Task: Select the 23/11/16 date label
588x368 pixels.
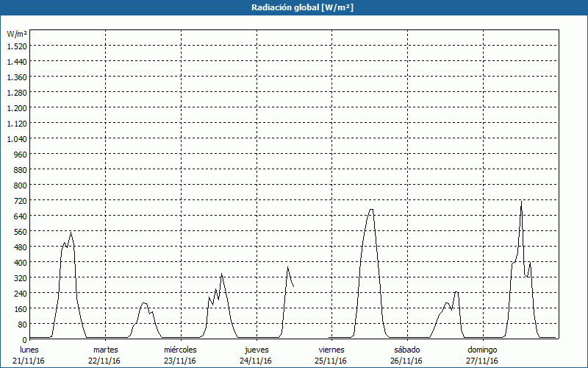Action: [x=180, y=361]
